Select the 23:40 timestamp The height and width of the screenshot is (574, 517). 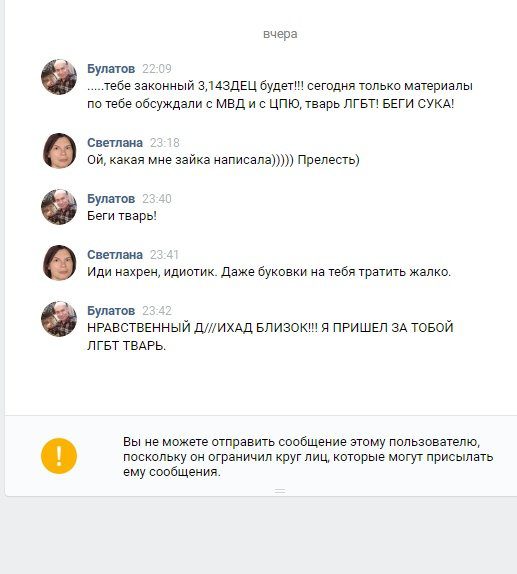[157, 199]
